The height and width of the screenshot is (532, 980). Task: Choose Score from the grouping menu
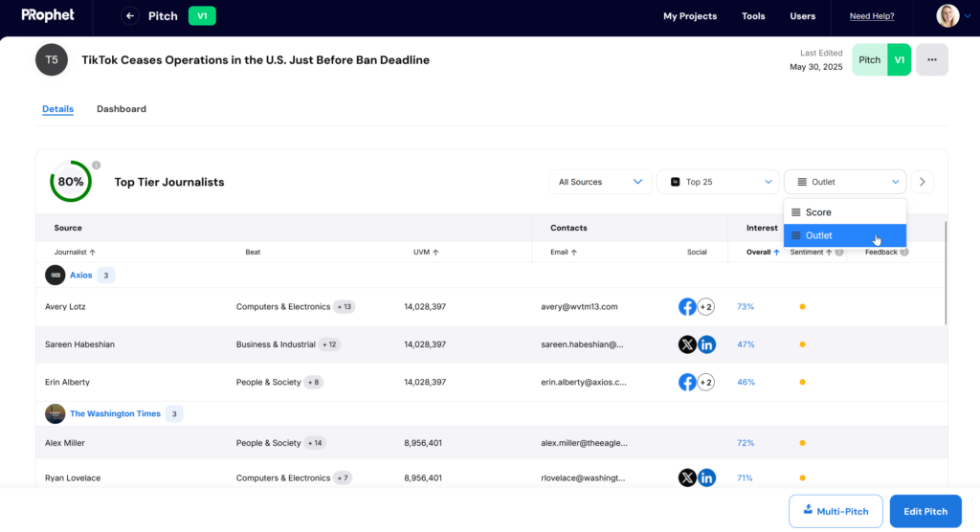tap(845, 212)
